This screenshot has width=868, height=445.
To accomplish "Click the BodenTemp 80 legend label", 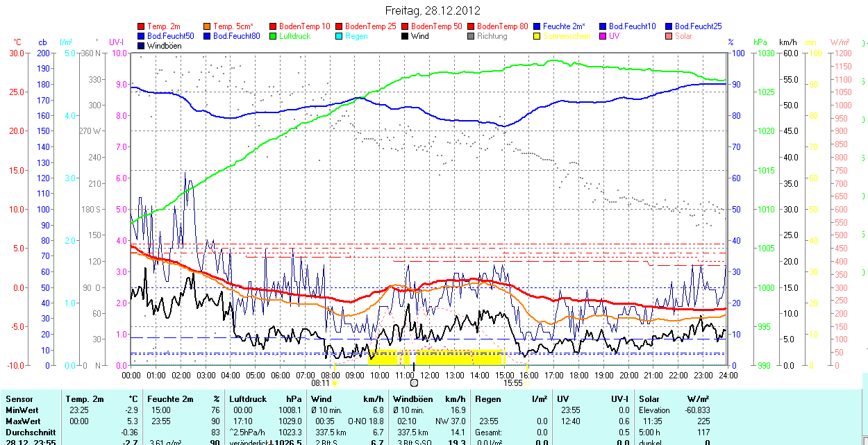I will [503, 26].
